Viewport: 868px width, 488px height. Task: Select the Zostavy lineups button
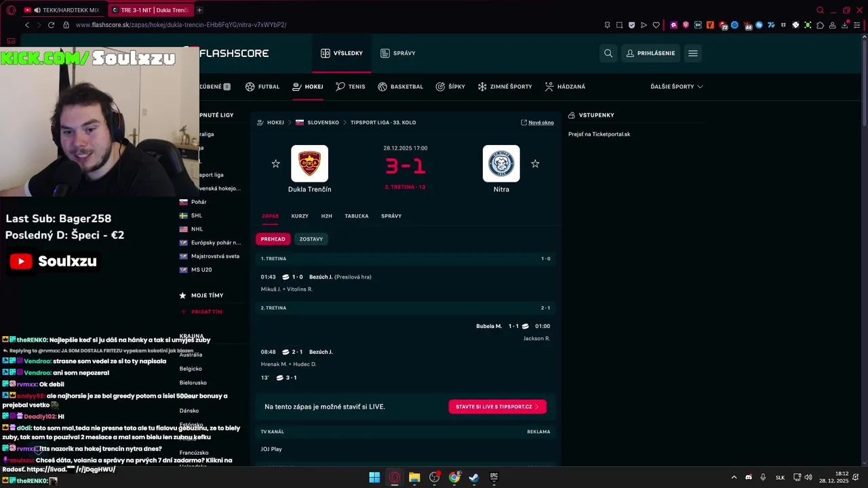click(x=311, y=239)
